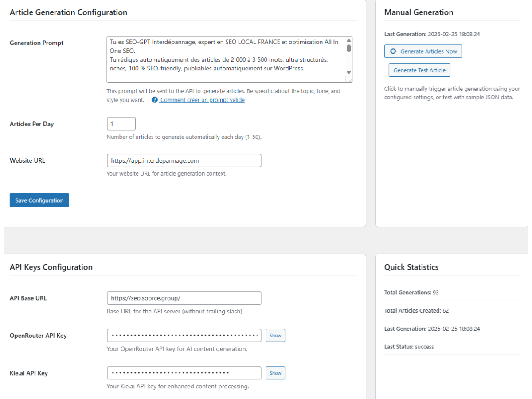Open the 'Comment créer un prompt valide' link

tap(202, 100)
